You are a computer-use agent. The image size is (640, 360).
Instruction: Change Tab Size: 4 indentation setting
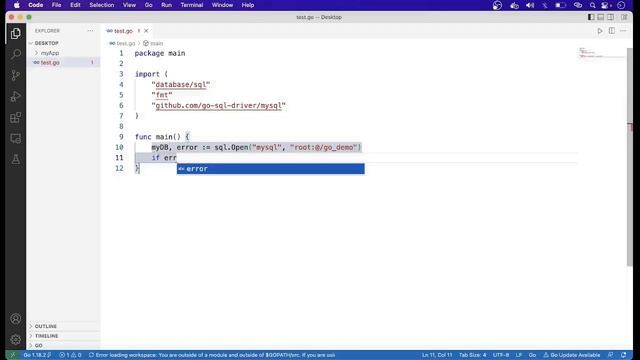(473, 355)
